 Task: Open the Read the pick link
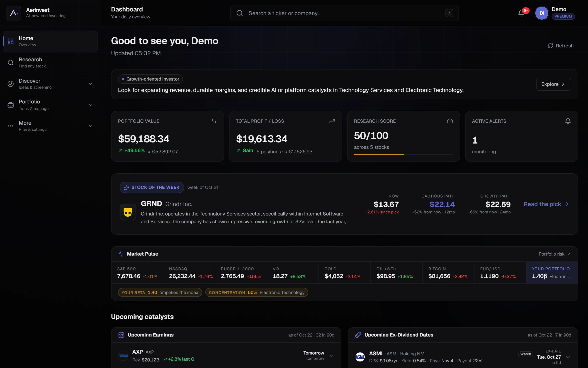click(546, 204)
